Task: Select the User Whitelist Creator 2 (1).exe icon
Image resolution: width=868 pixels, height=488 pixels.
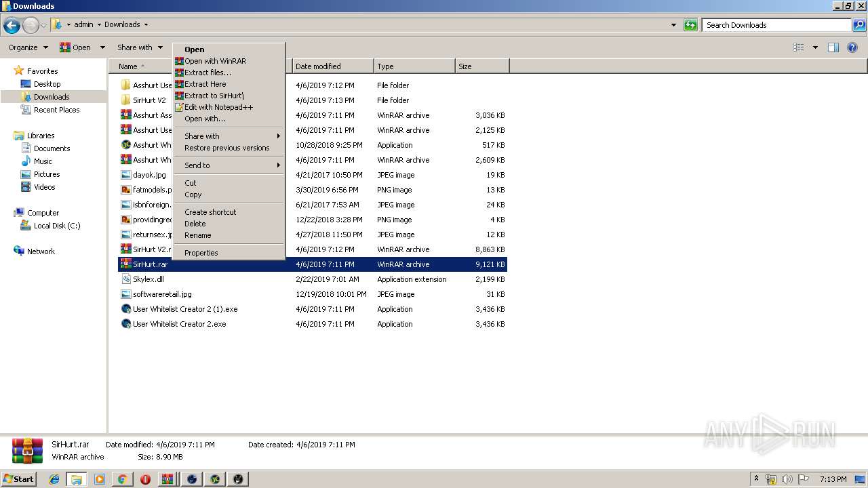Action: (x=125, y=309)
